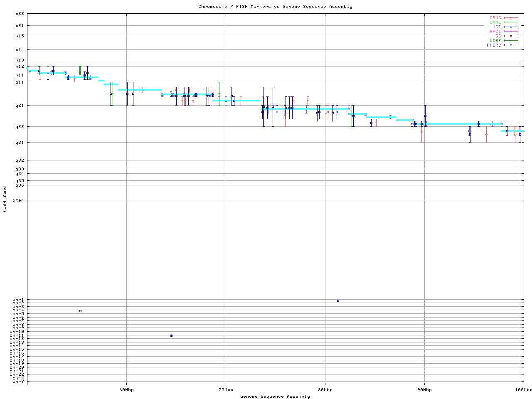Click the blue FHCRC legend marker sample

(x=511, y=45)
